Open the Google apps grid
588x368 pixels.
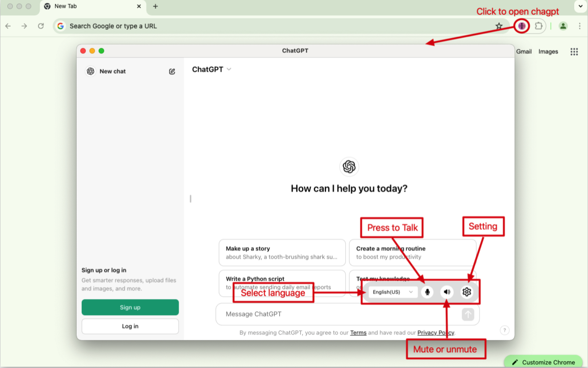tap(574, 52)
